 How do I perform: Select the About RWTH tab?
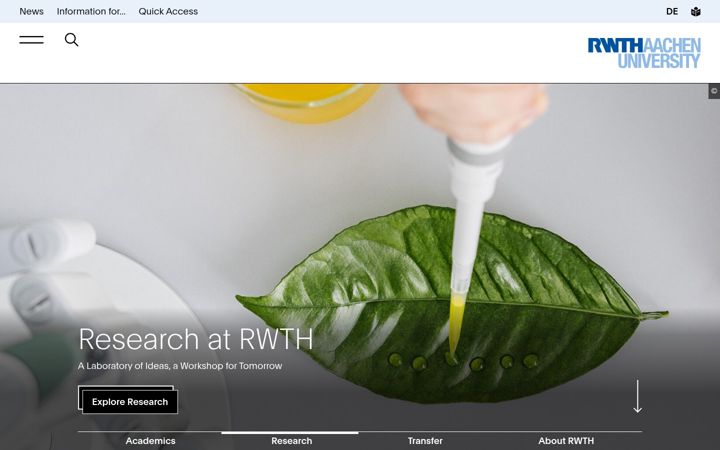tap(566, 441)
